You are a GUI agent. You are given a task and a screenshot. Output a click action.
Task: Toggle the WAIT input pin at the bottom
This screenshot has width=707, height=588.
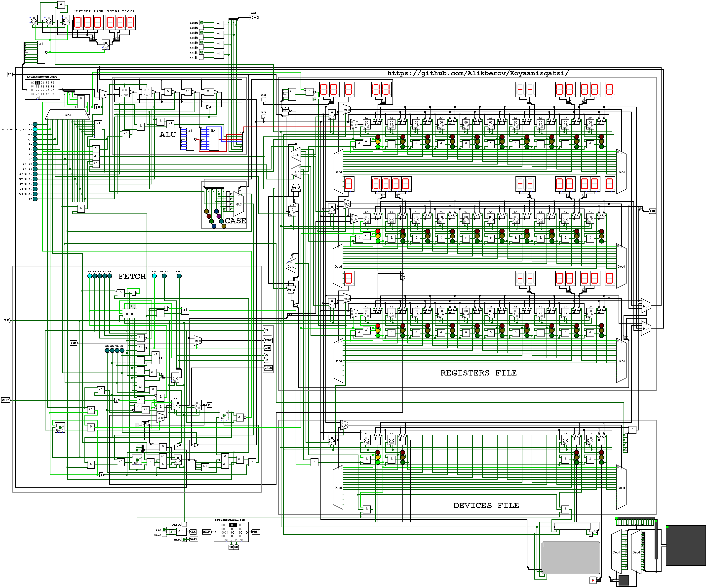[185, 540]
